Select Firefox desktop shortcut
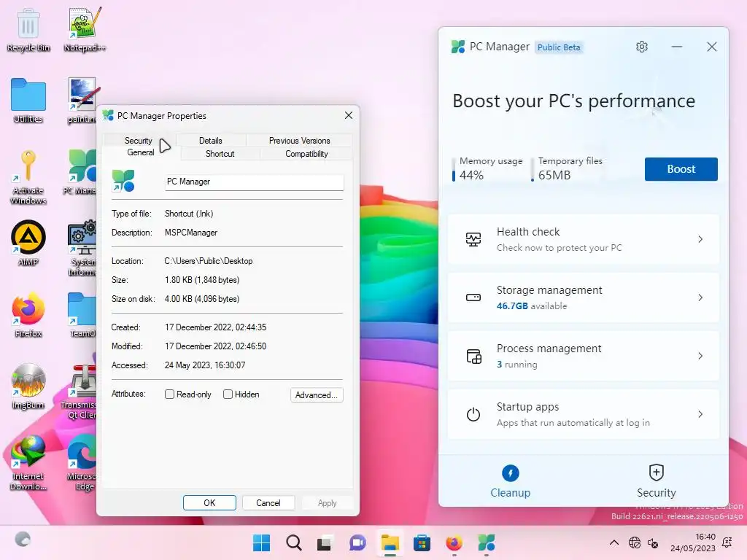Screen dimensions: 747x560 tap(28, 315)
